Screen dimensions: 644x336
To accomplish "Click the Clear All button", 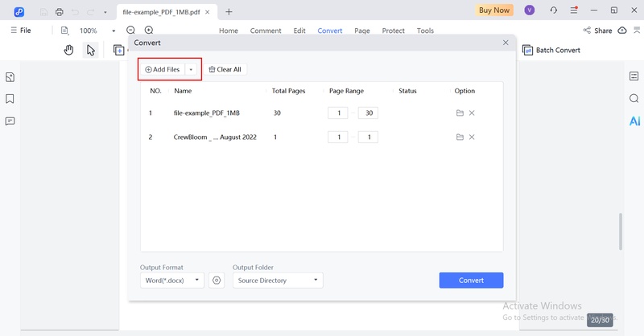I will tap(225, 69).
